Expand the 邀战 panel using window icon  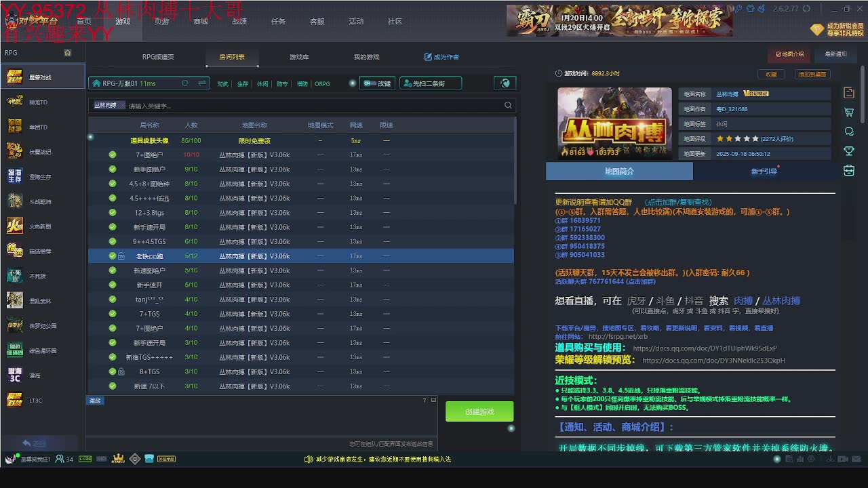[x=433, y=401]
